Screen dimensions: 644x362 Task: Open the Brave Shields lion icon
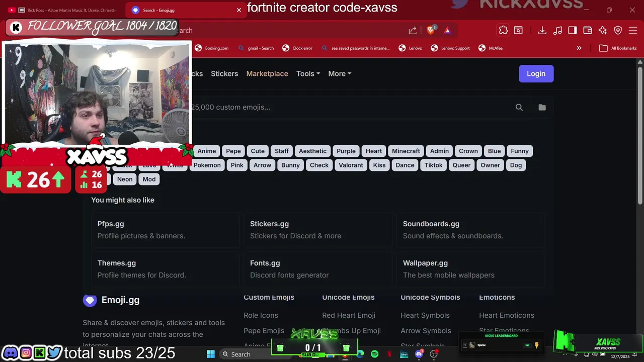(x=431, y=30)
